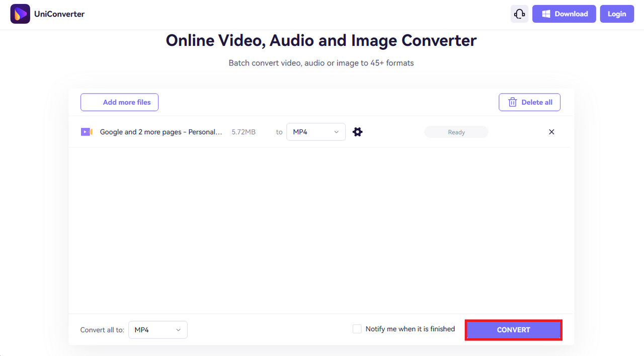Image resolution: width=644 pixels, height=356 pixels.
Task: Click the UniConverter brand name text
Action: point(59,14)
